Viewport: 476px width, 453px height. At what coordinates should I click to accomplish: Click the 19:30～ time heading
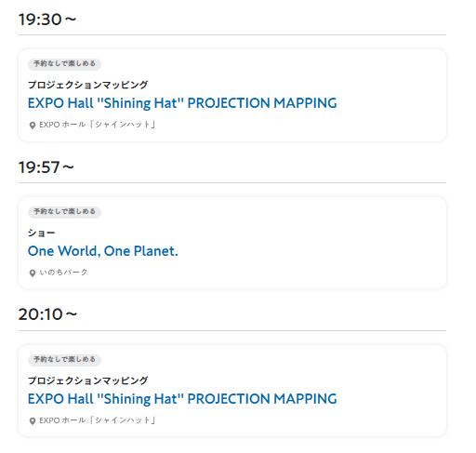click(x=47, y=20)
